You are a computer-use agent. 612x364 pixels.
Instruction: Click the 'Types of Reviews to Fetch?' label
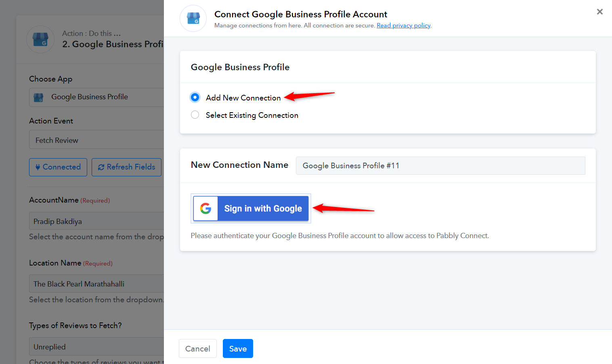75,325
